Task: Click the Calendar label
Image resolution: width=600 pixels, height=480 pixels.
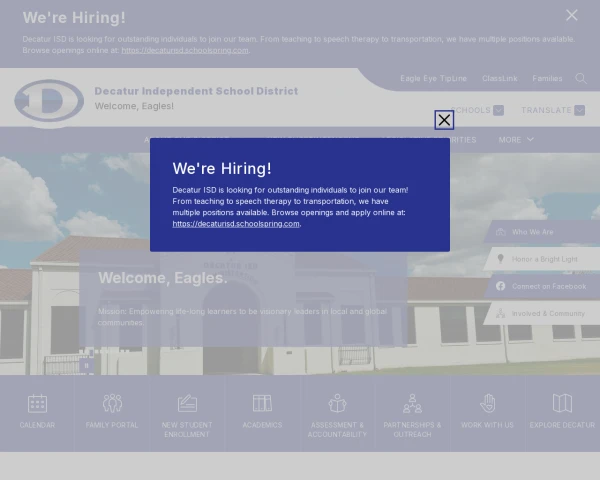Action: (37, 425)
